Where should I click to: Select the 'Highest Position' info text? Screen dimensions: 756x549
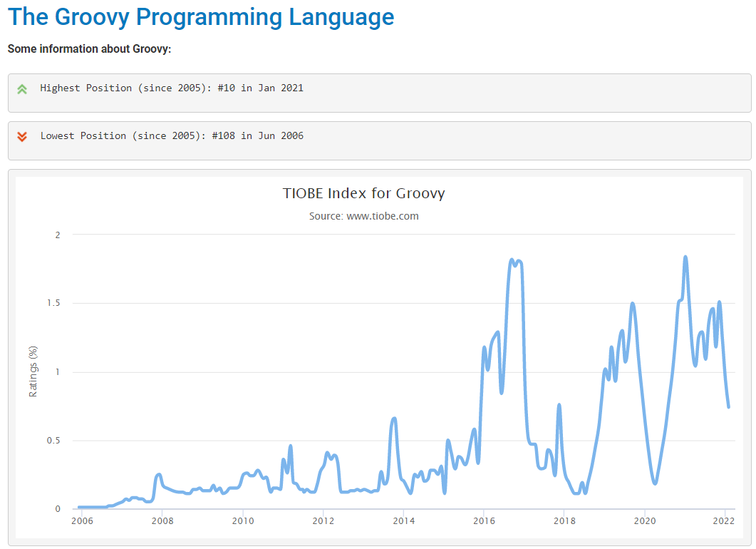coord(172,88)
